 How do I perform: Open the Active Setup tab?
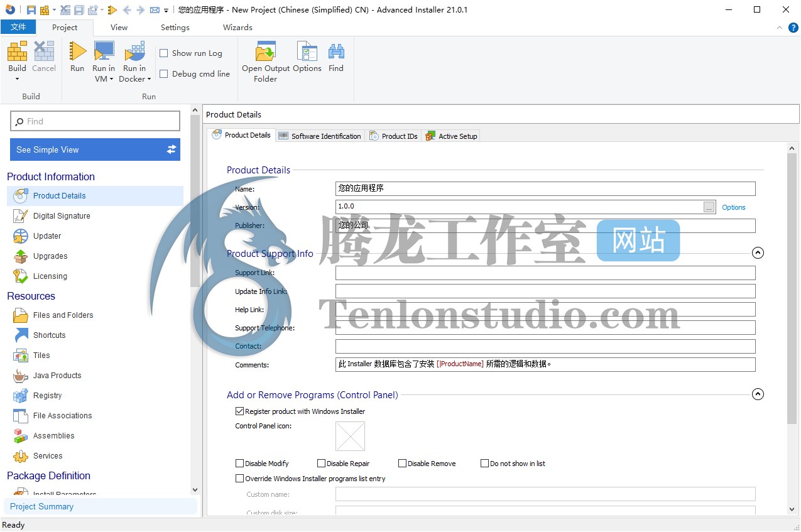click(452, 136)
